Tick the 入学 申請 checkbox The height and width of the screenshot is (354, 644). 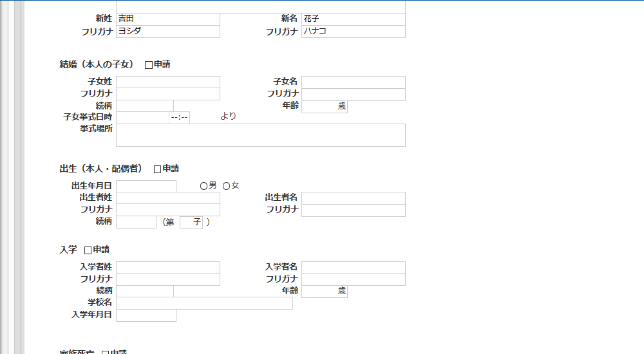pos(88,250)
